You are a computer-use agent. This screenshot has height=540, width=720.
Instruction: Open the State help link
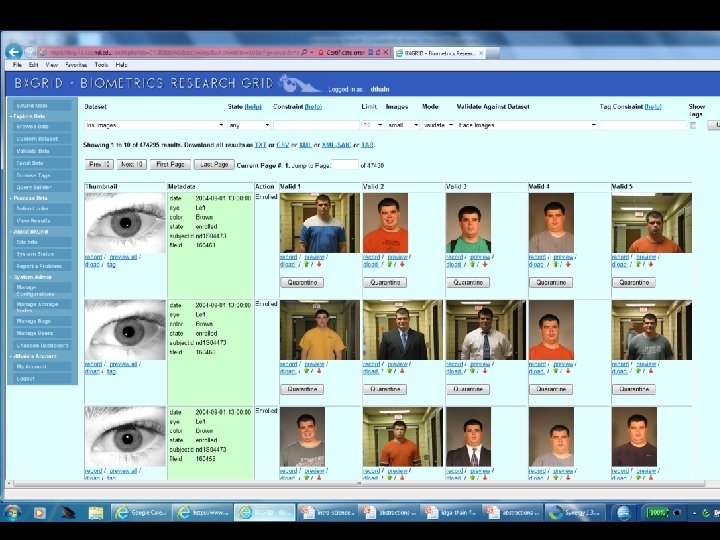click(253, 107)
